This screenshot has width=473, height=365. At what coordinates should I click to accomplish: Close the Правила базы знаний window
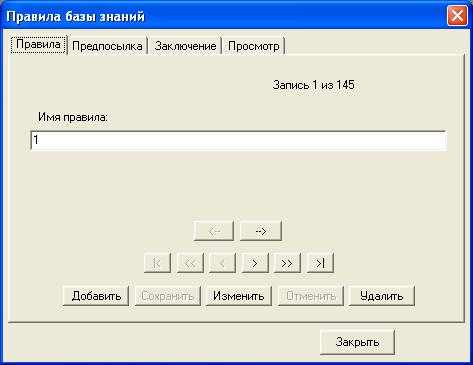click(x=457, y=16)
